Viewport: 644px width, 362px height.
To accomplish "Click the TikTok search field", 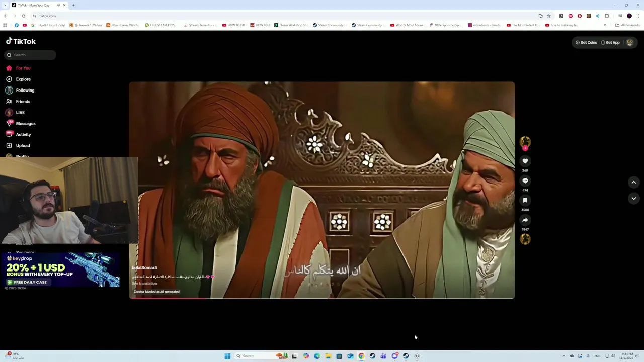I will 30,55.
